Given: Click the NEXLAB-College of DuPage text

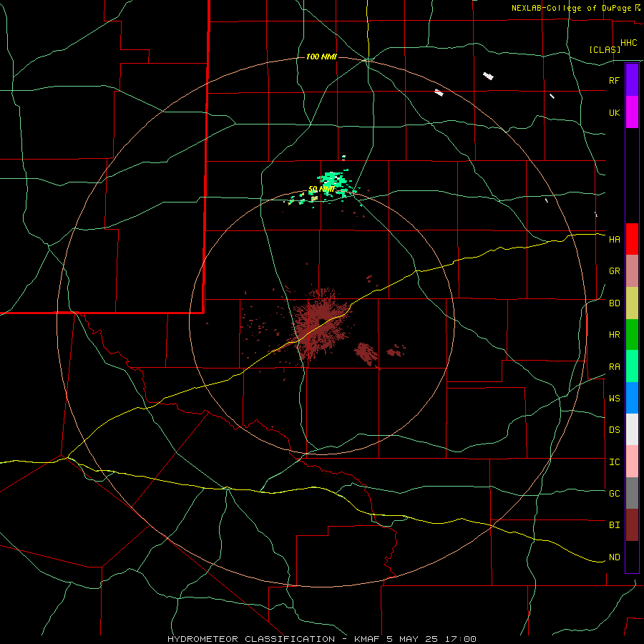Looking at the screenshot, I should pos(571,8).
